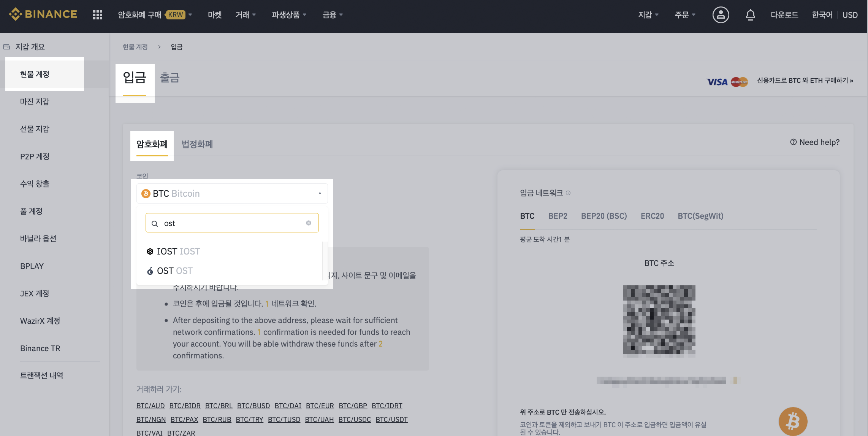Select the 입금 tab
This screenshot has height=436, width=868.
click(135, 78)
